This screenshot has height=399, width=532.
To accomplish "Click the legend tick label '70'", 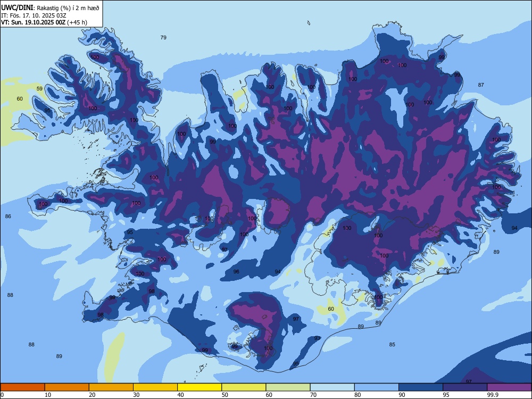I will click(x=313, y=395).
